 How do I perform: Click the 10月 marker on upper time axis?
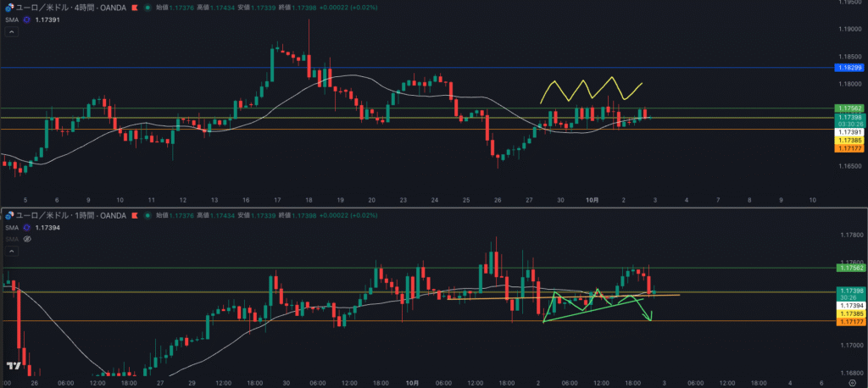pos(593,200)
